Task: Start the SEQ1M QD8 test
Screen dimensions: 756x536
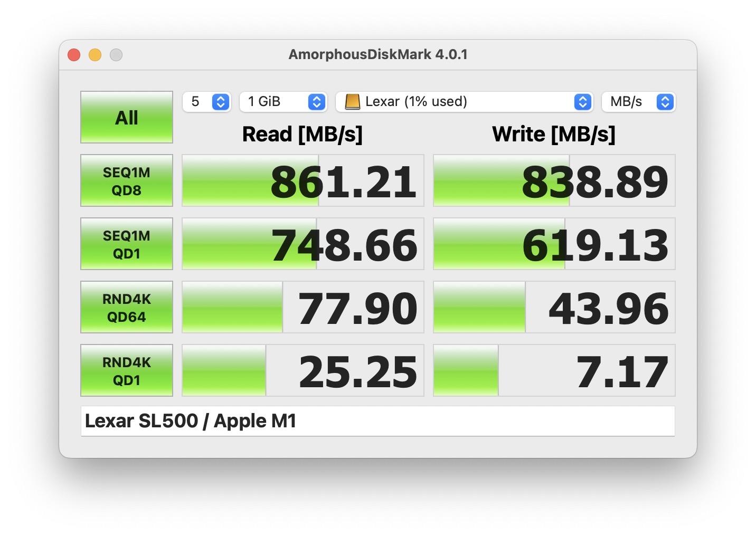Action: point(127,180)
